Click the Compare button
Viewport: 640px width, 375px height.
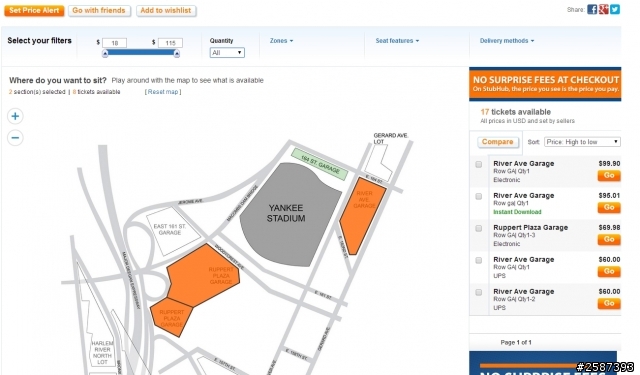click(498, 142)
